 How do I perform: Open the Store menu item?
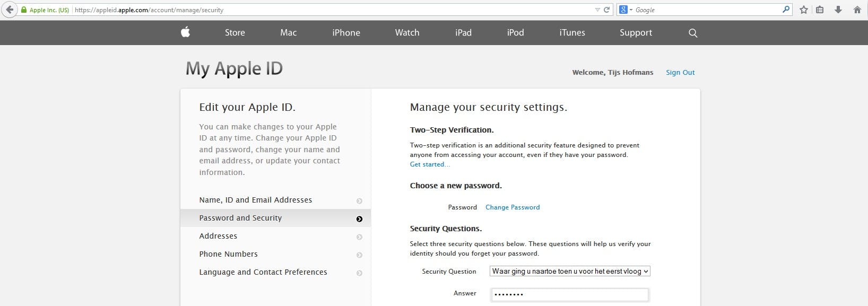click(x=235, y=33)
